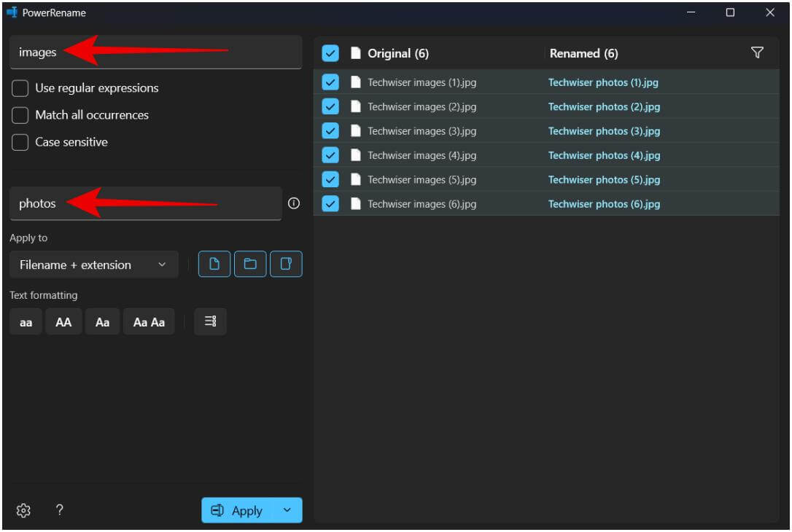Toggle include folders button

pyautogui.click(x=250, y=264)
